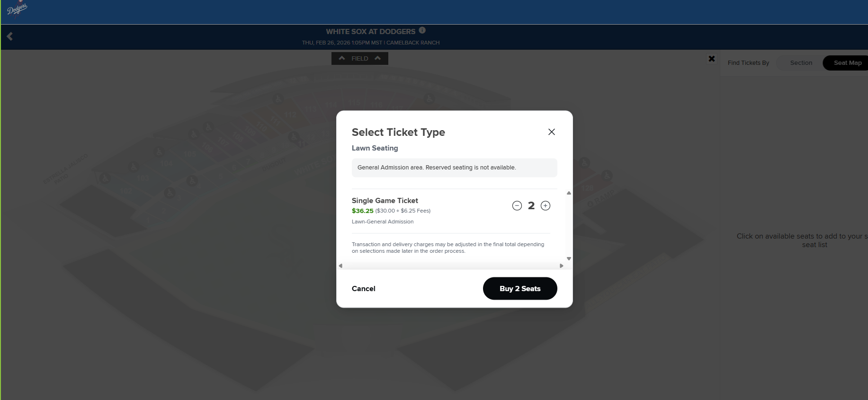Decrease ticket quantity with the minus icon
Image resolution: width=868 pixels, height=400 pixels.
[x=517, y=205]
